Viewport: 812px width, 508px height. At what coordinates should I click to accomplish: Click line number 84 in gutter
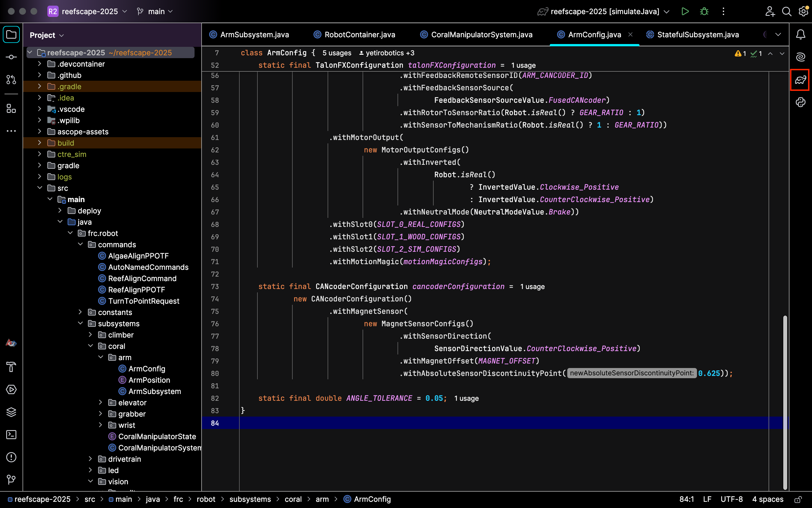[215, 423]
